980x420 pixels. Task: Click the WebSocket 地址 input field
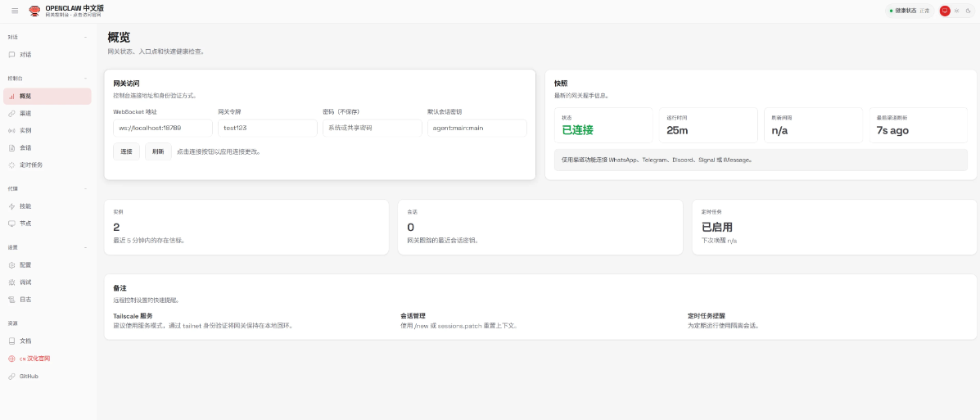162,128
